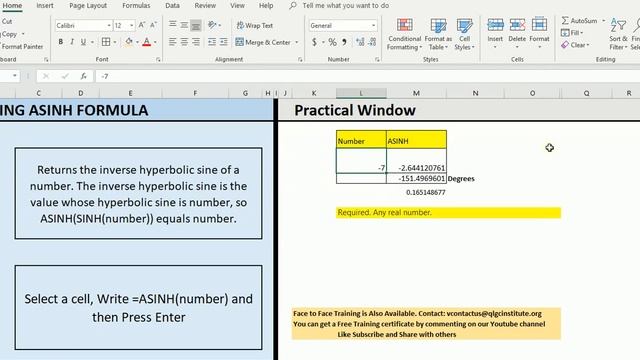
Task: Expand the Merge & Center dropdown arrow
Action: coord(297,42)
